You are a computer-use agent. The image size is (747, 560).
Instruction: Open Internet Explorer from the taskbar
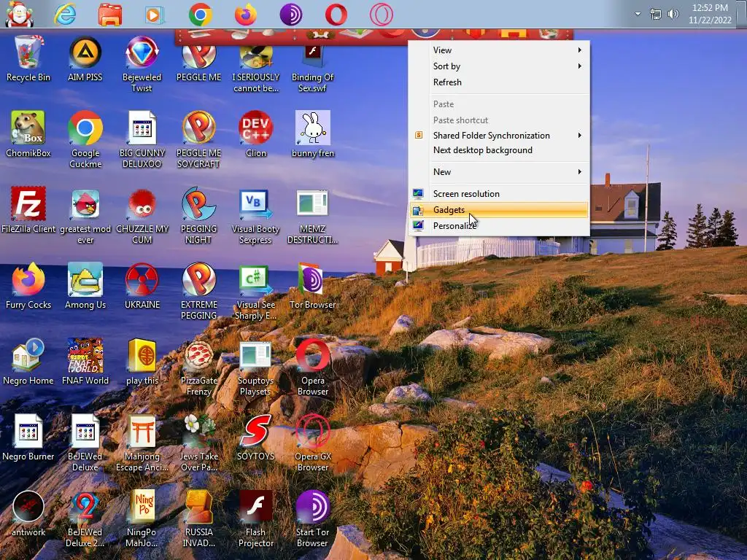click(65, 15)
